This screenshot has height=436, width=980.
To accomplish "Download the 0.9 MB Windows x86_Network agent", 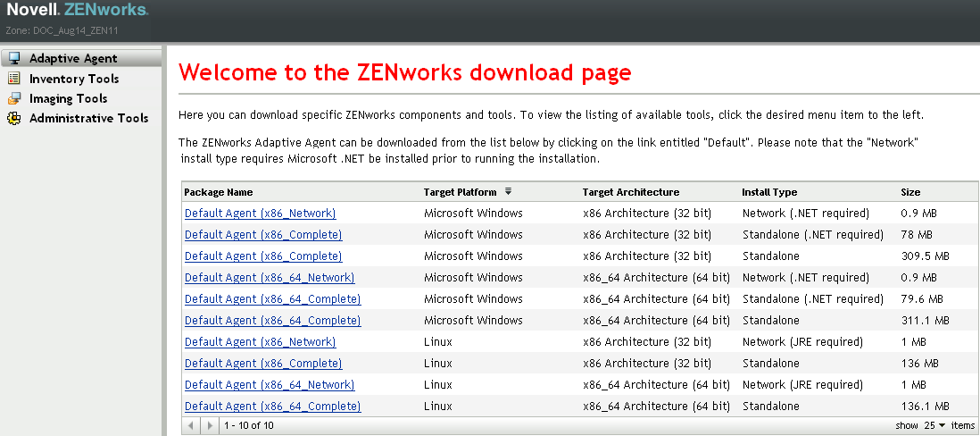I will [x=260, y=214].
